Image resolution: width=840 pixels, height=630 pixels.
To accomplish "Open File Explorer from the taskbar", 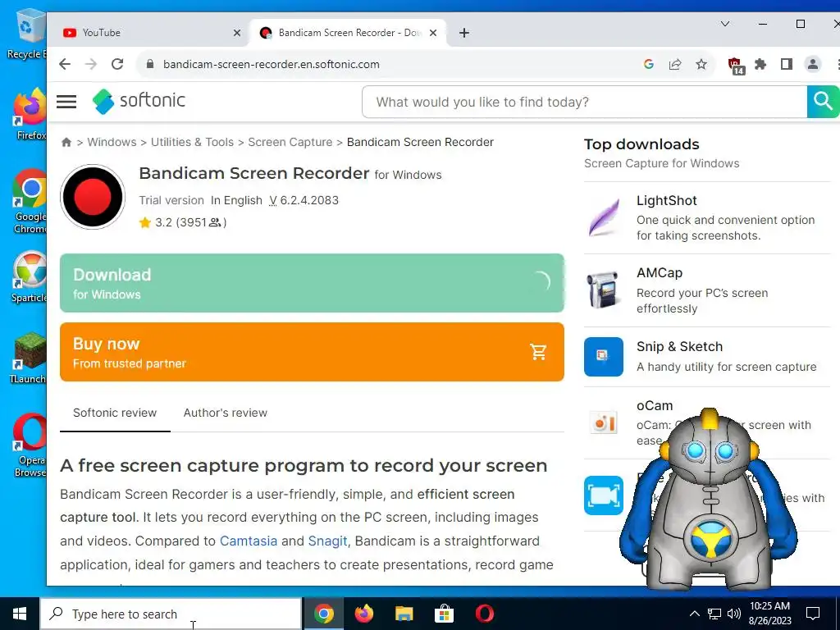I will (404, 614).
